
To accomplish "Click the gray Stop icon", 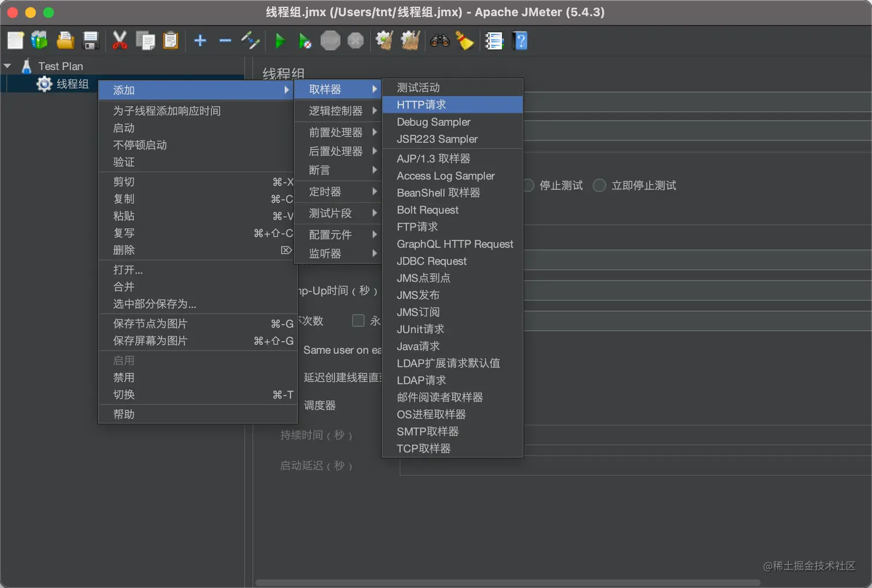I will click(x=330, y=40).
